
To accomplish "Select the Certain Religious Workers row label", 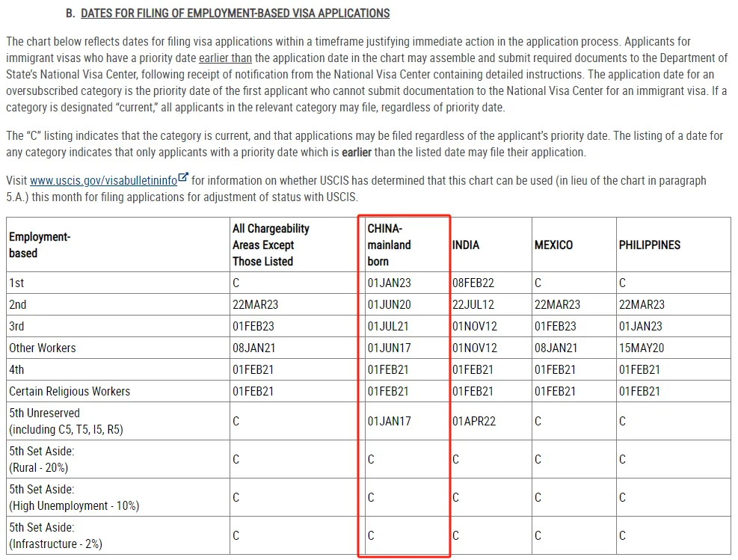I will 70,392.
